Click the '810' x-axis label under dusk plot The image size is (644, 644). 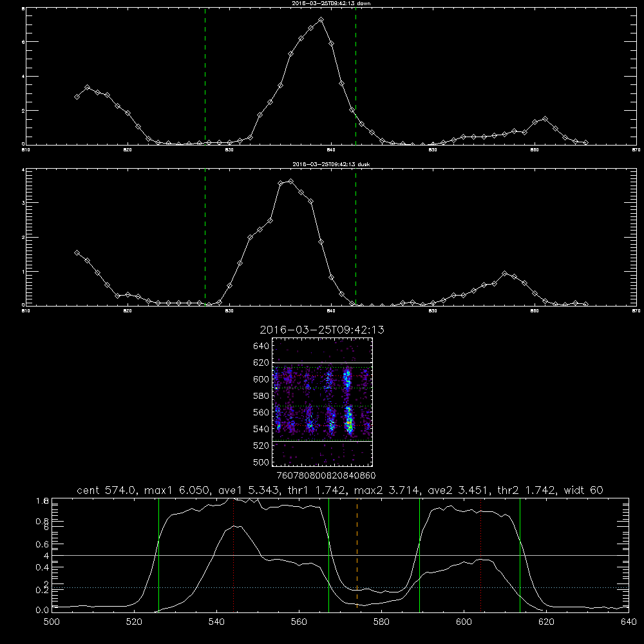tap(26, 311)
